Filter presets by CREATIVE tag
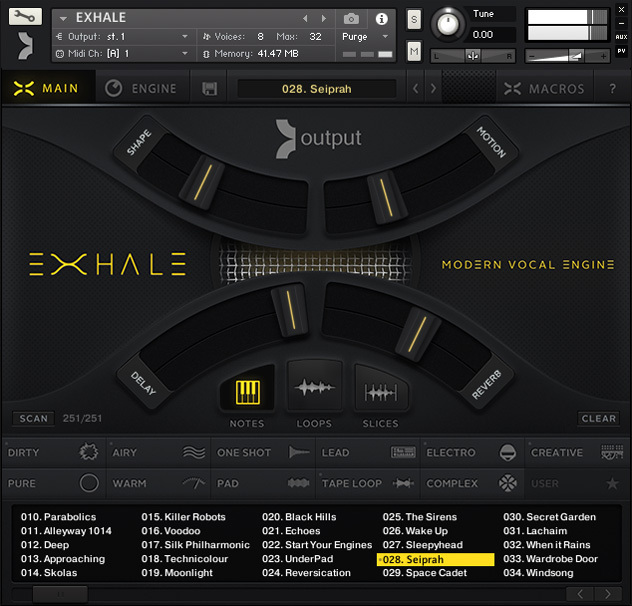This screenshot has width=632, height=606. 577,452
